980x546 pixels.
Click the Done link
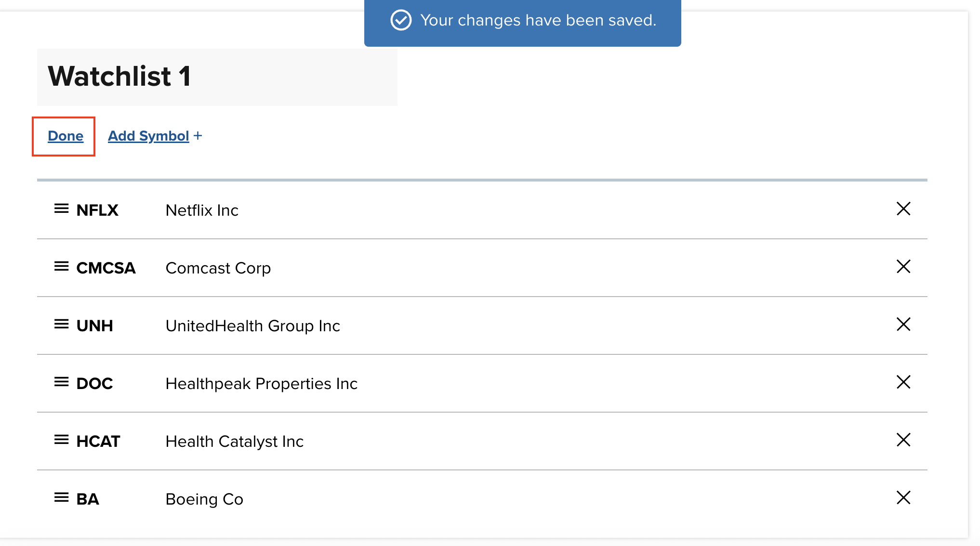point(66,136)
